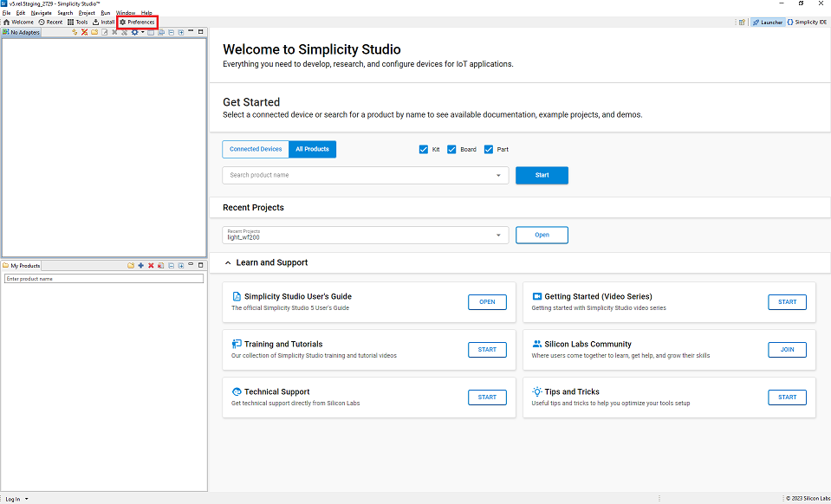Click the edit page icon in adapters panel
831x504 pixels.
(104, 32)
